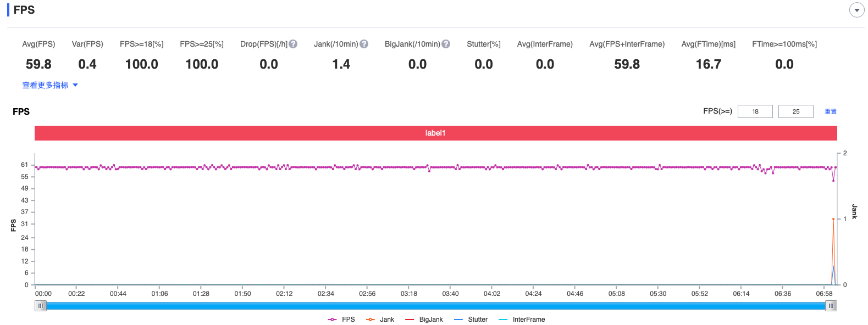Hide the Stutter series via legend
Viewport: 868px width, 325px height.
[471, 320]
